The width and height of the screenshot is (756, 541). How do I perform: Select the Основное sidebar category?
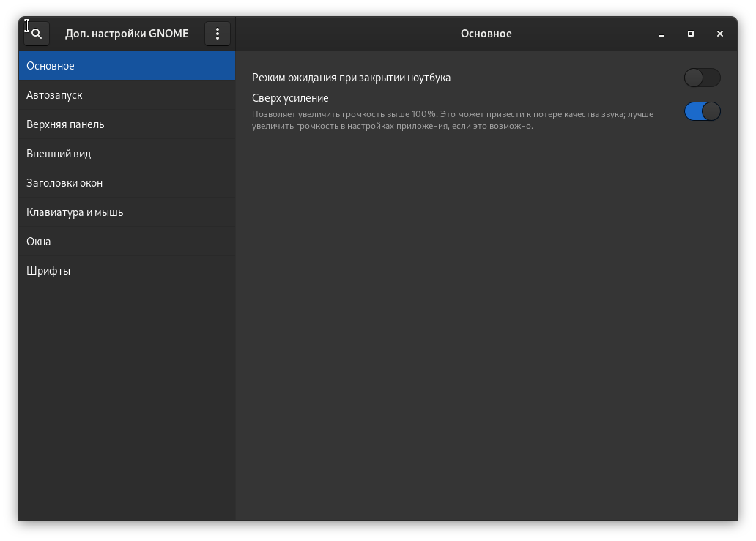(127, 66)
